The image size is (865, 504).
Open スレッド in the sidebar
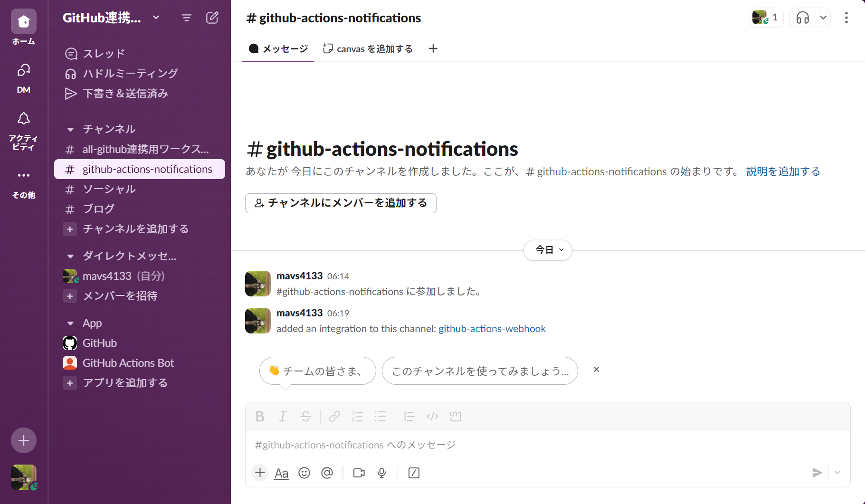click(x=139, y=54)
